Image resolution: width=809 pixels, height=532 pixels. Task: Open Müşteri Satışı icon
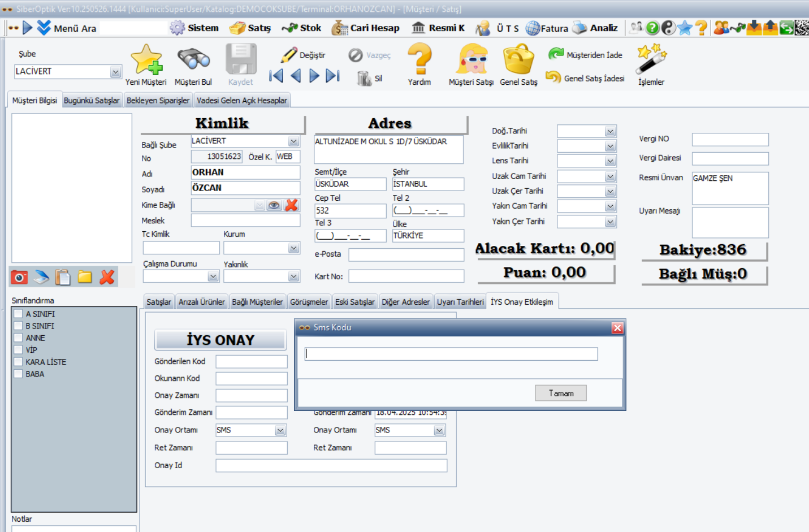pyautogui.click(x=471, y=59)
